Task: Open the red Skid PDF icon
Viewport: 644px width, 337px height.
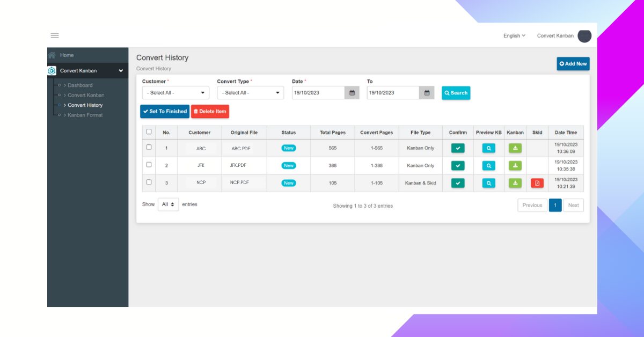Action: (x=537, y=183)
